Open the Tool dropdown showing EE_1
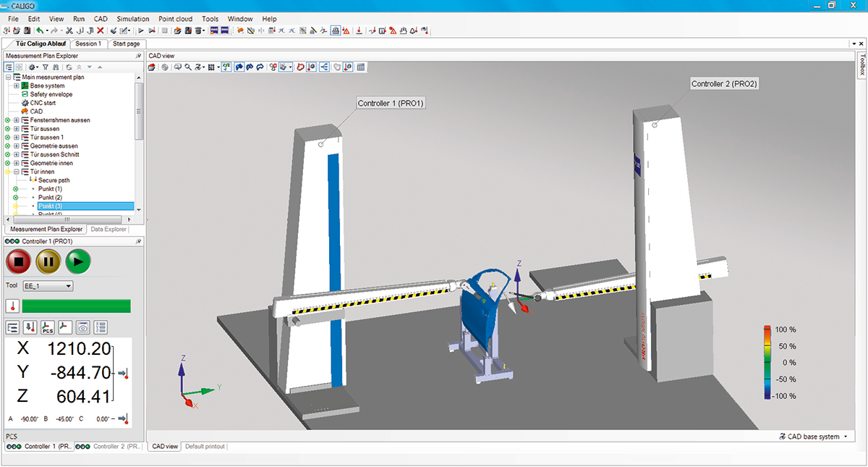Viewport: 868px width, 467px height. click(48, 286)
